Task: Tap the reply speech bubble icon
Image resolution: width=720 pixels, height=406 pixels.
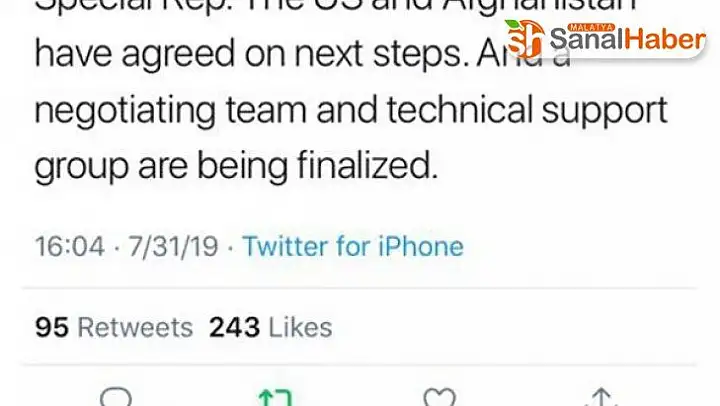Action: pos(116,397)
